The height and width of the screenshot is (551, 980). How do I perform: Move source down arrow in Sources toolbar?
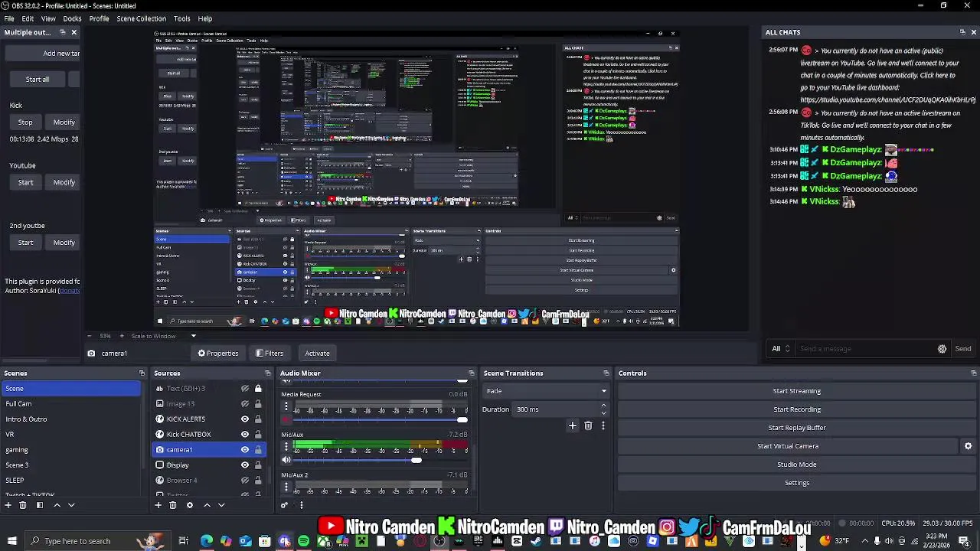(221, 505)
